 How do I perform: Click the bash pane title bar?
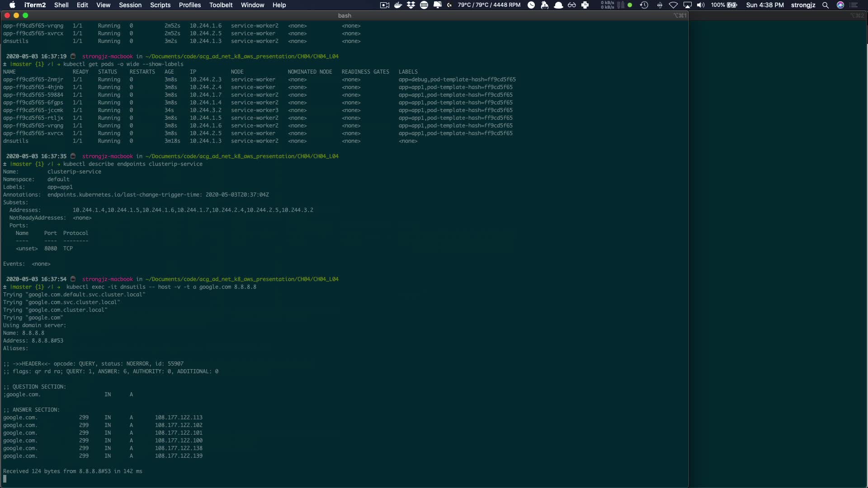pos(344,15)
